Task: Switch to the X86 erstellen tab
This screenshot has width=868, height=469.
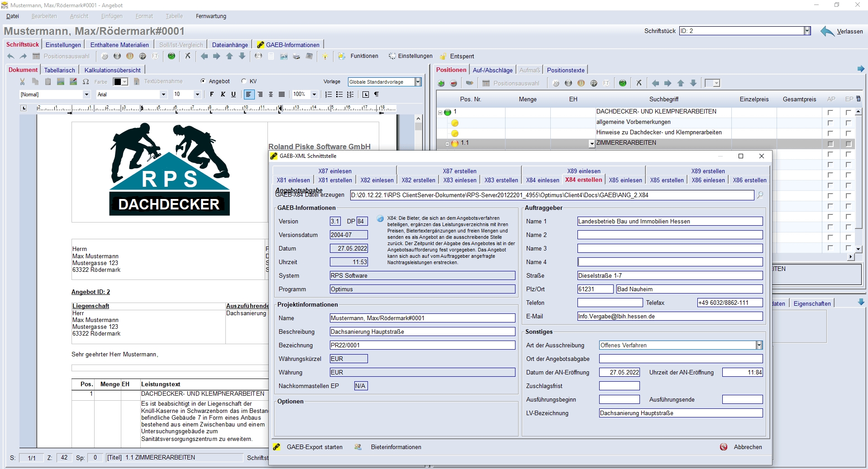Action: (x=749, y=180)
